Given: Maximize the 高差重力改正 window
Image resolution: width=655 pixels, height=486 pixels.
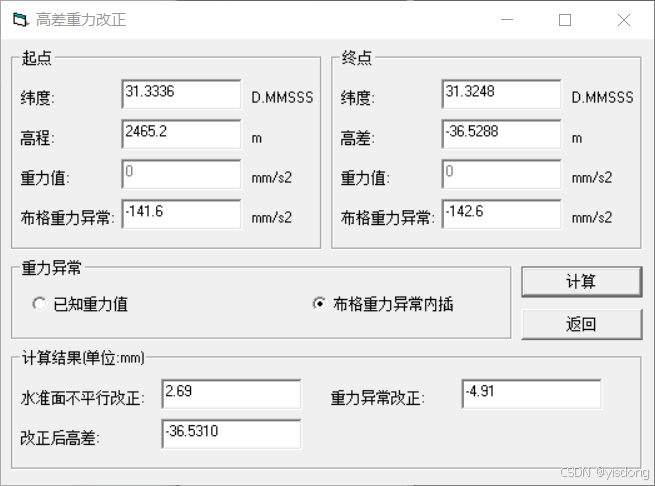Looking at the screenshot, I should click(565, 20).
